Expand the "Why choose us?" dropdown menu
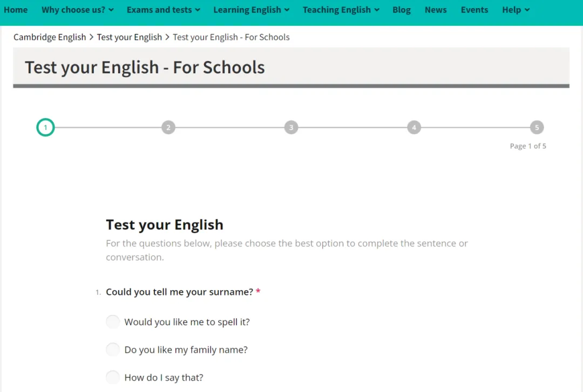 point(77,10)
